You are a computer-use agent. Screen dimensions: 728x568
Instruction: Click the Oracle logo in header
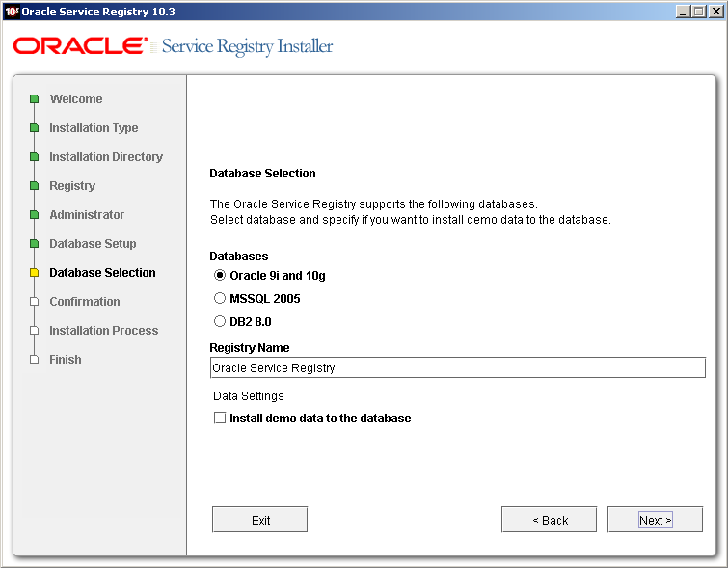(x=80, y=46)
